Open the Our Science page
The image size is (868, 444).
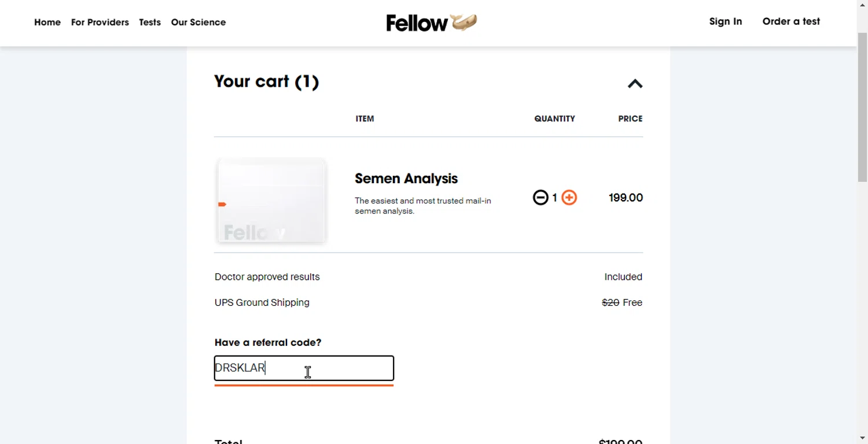coord(198,23)
